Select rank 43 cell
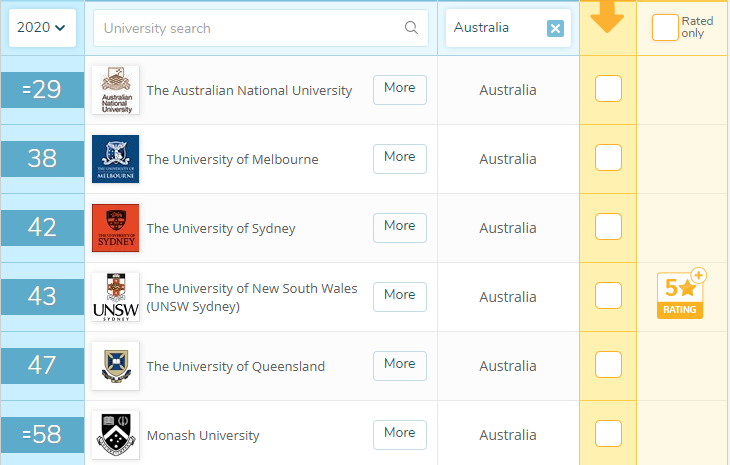730x465 pixels. click(42, 297)
